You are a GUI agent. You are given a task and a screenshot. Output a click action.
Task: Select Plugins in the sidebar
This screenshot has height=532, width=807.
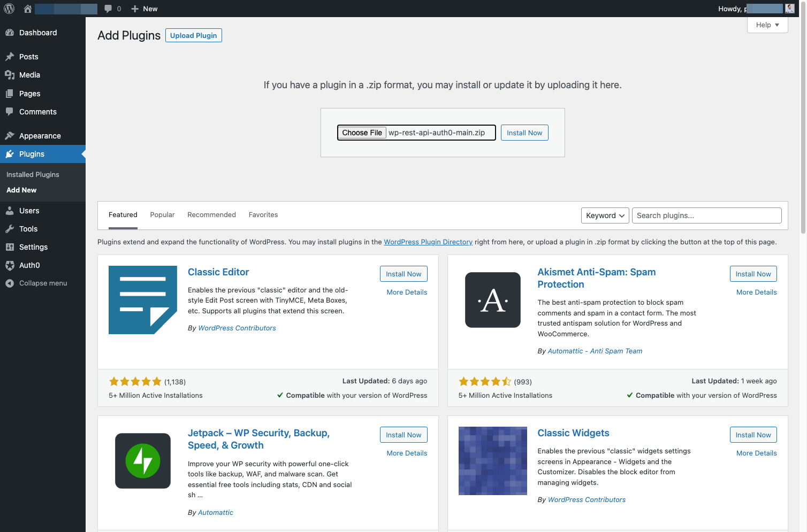pyautogui.click(x=43, y=154)
